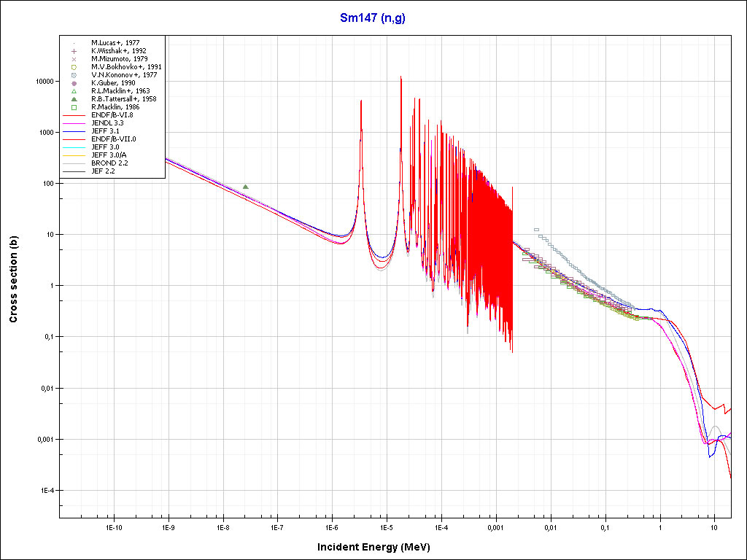This screenshot has width=747, height=560.
Task: Click the M.Lucas+, 1977 legend label
Action: tap(115, 43)
